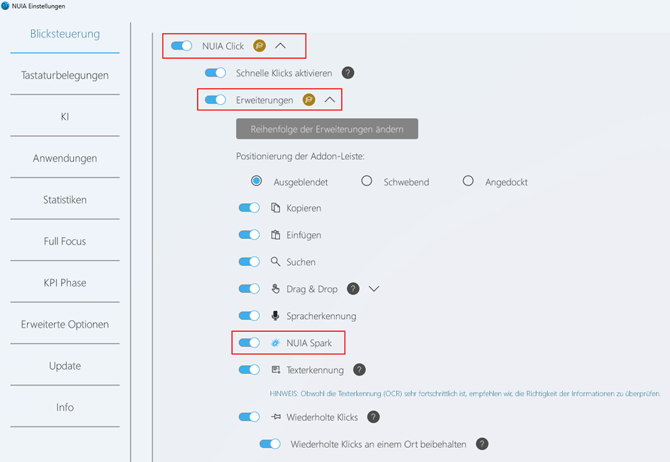Click the NUIA Spark icon
The width and height of the screenshot is (670, 462).
click(x=276, y=343)
